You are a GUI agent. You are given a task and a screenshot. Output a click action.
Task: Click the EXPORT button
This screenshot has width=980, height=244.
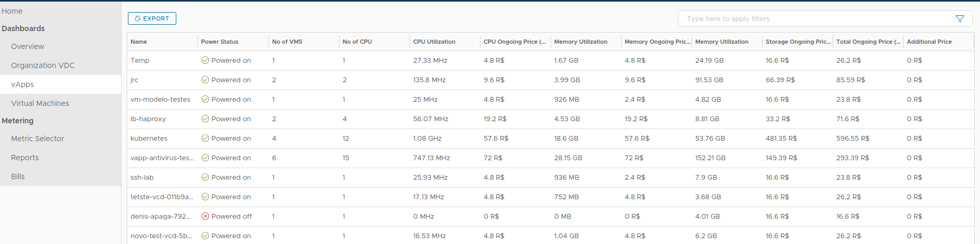coord(152,18)
